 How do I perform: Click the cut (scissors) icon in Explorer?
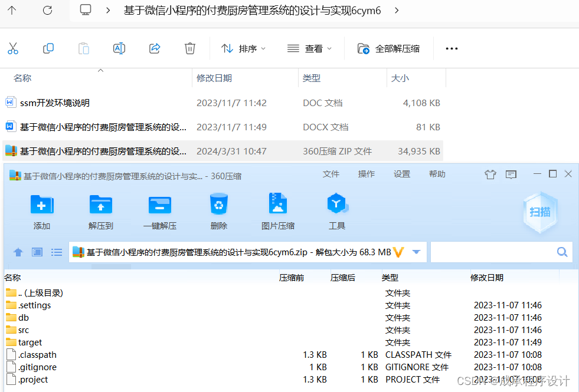coord(13,48)
